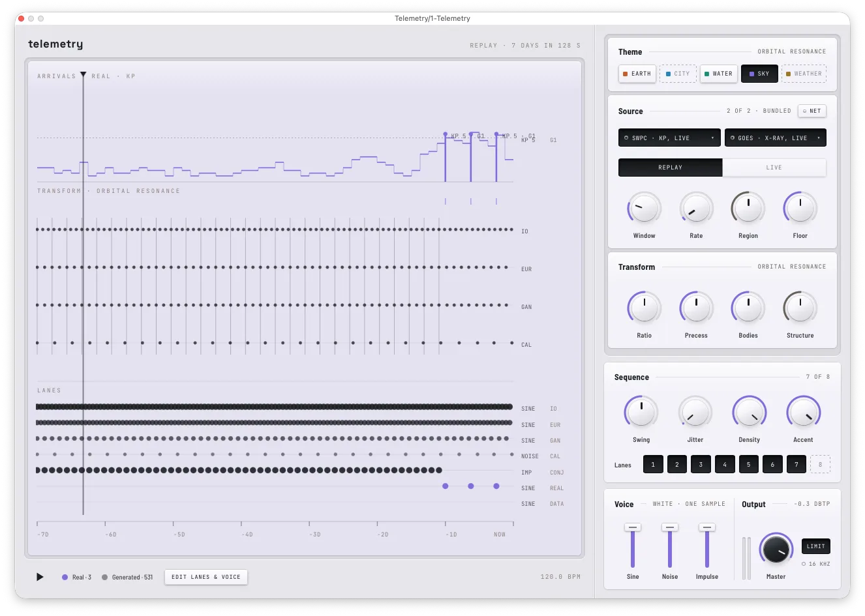Toggle sequence lane 1
The height and width of the screenshot is (616, 865).
pos(653,464)
